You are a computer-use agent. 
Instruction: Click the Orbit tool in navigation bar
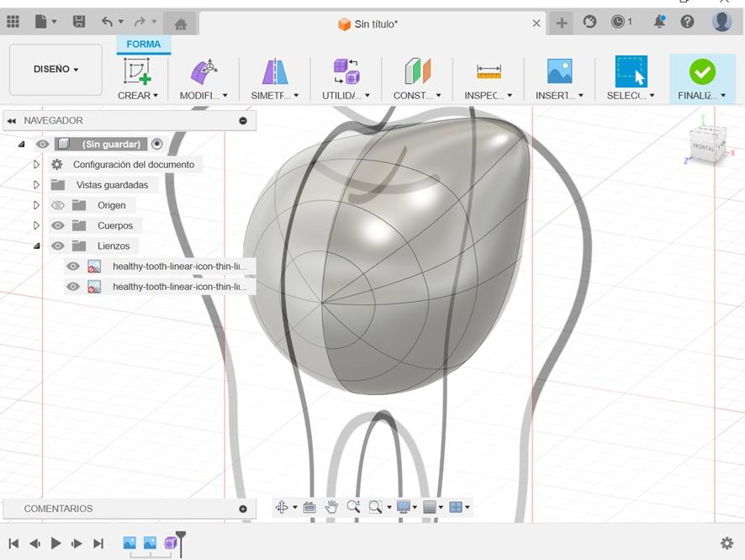(x=282, y=507)
